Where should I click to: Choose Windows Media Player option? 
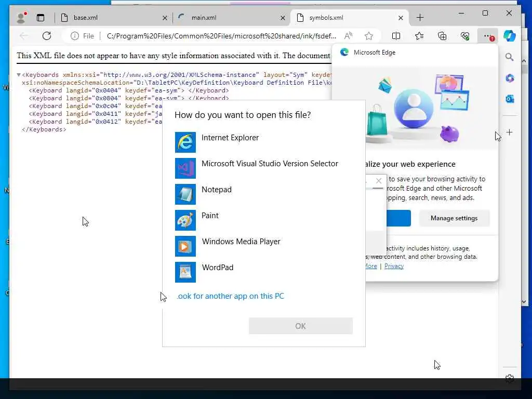(263, 246)
